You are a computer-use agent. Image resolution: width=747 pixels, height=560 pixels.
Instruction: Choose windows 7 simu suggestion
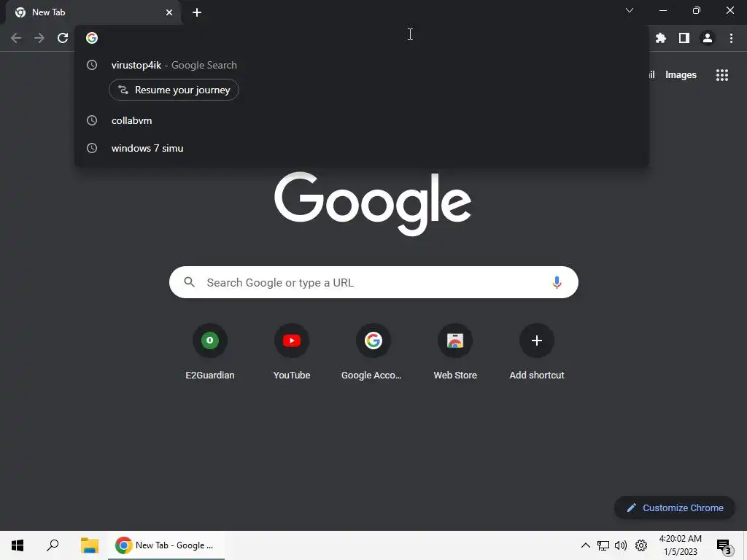coord(362,148)
